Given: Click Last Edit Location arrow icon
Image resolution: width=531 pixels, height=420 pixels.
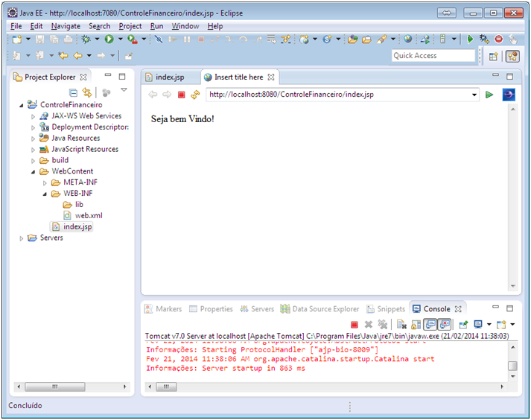Looking at the screenshot, I should click(x=63, y=56).
